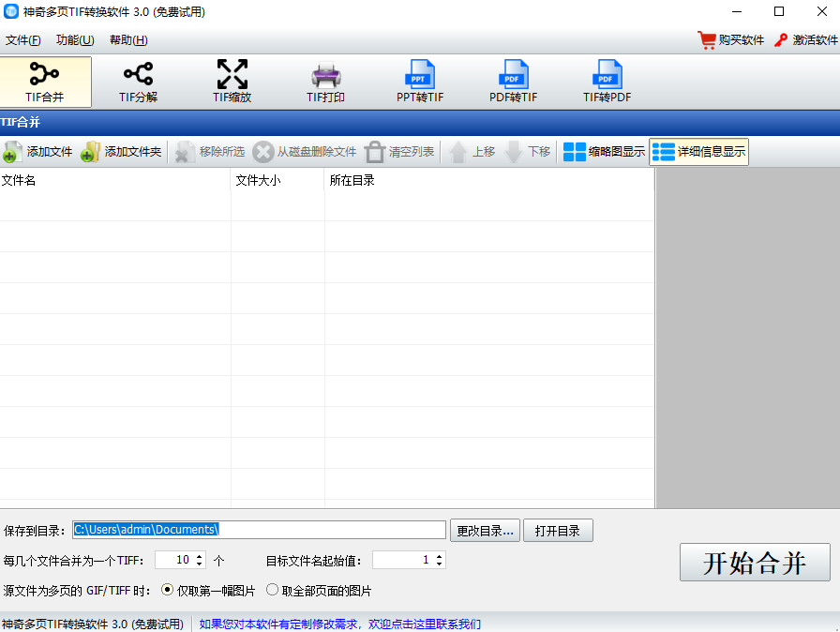The width and height of the screenshot is (840, 632).
Task: Open the 帮助 menu
Action: pyautogui.click(x=127, y=40)
